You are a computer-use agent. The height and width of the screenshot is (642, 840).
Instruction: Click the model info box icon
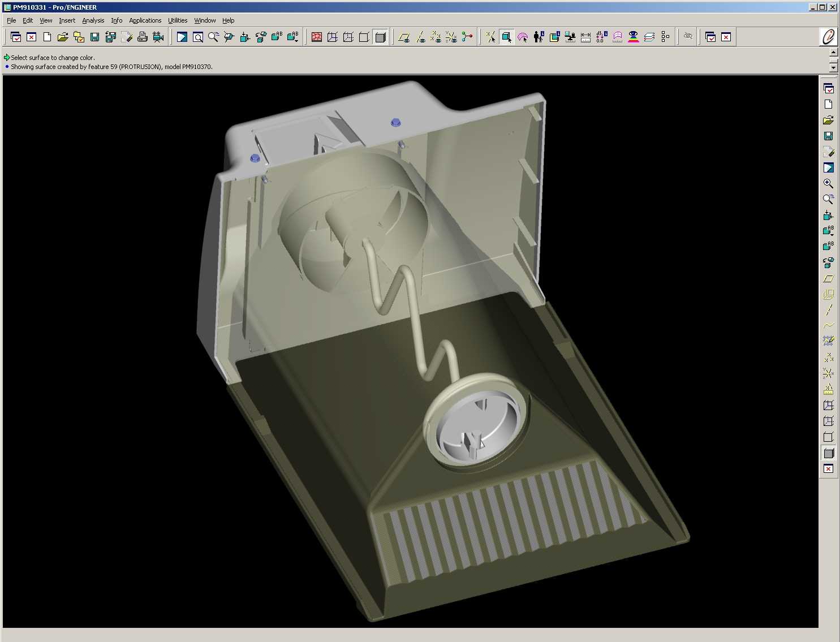[554, 37]
